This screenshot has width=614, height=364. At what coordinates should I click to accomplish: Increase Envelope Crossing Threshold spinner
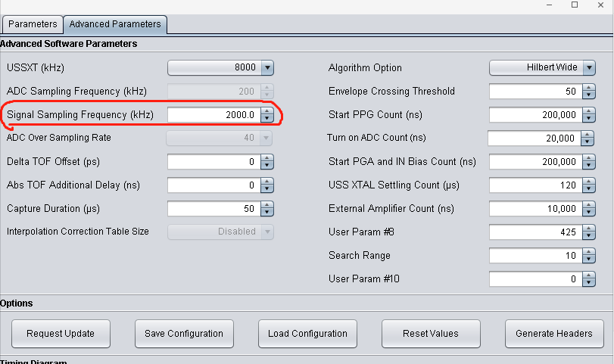[589, 89]
